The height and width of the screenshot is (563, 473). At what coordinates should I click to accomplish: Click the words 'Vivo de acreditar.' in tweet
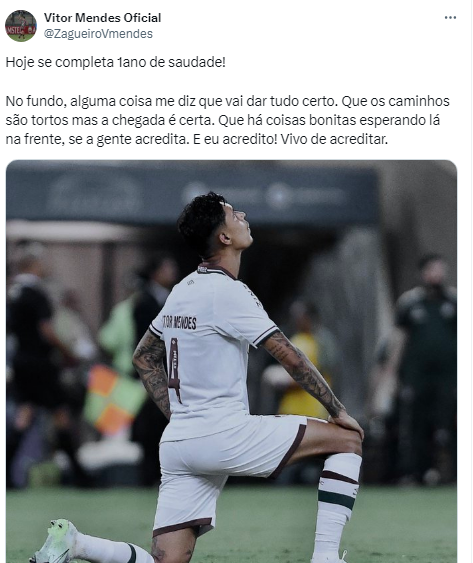tap(334, 140)
